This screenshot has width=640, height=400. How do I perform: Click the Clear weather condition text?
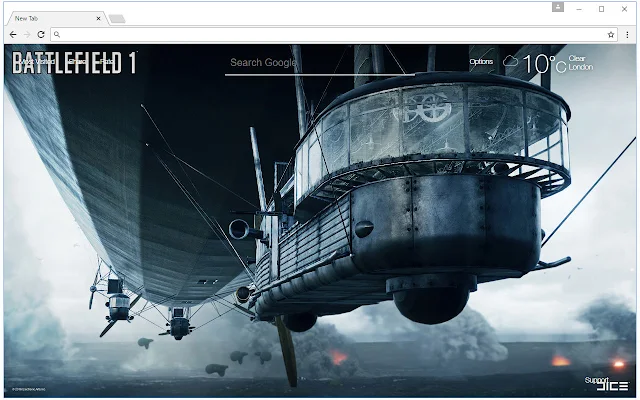[x=577, y=58]
